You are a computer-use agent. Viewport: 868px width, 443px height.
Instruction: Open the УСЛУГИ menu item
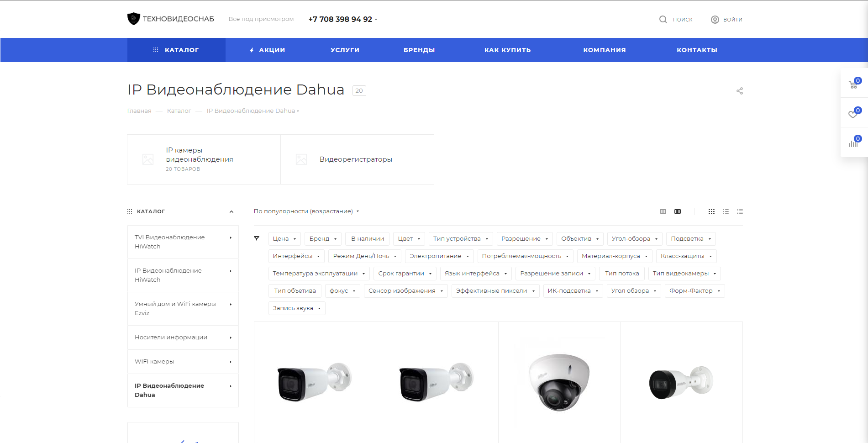[x=345, y=50]
